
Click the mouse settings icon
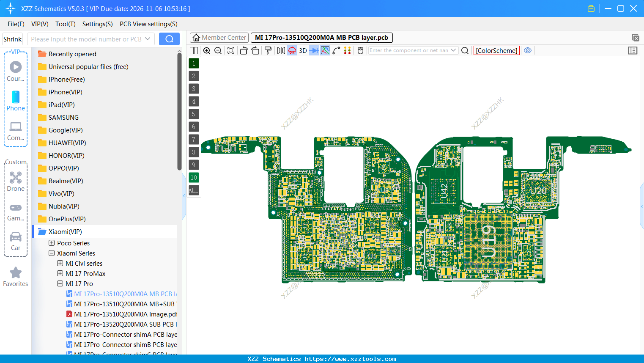tap(360, 51)
